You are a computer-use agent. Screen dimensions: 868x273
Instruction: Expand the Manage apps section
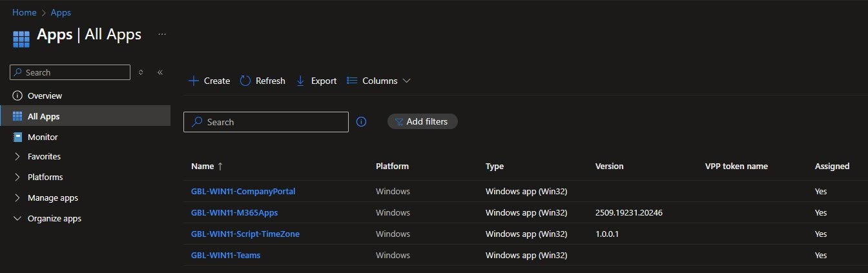pos(17,197)
